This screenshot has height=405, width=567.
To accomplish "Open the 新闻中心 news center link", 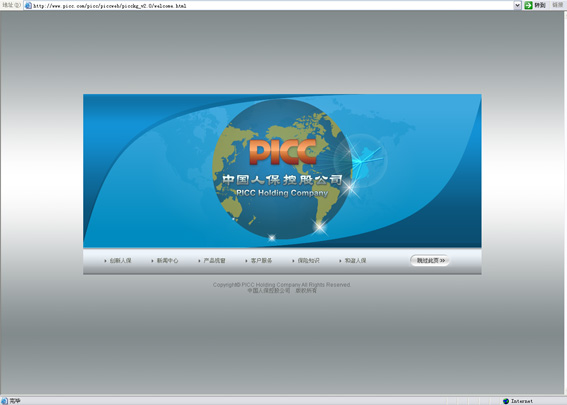I will coord(167,260).
